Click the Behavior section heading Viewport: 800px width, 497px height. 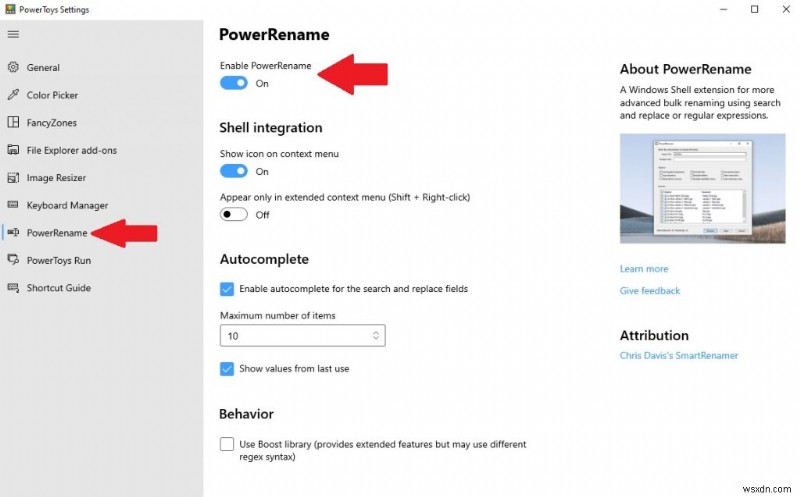pos(246,414)
